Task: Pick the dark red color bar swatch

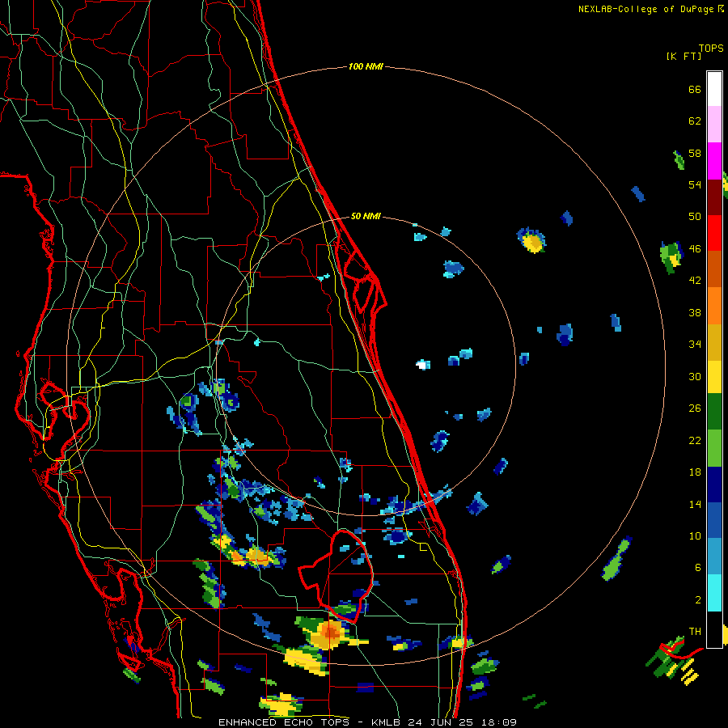Action: tap(714, 197)
